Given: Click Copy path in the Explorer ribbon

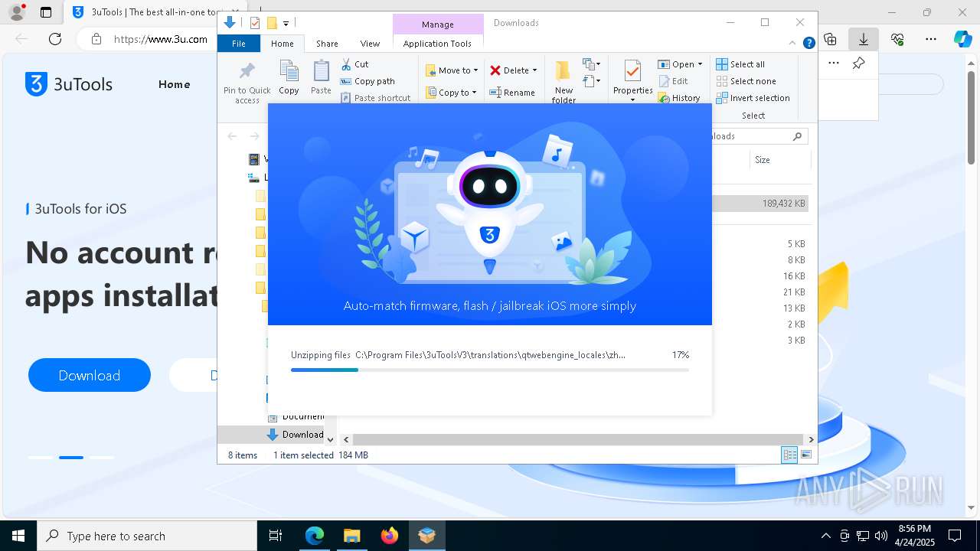Looking at the screenshot, I should click(367, 81).
